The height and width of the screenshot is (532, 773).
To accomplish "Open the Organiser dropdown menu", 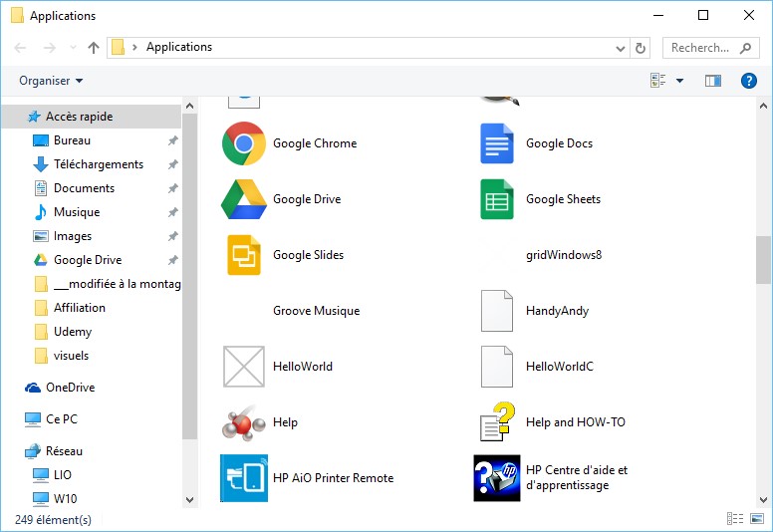I will click(51, 81).
